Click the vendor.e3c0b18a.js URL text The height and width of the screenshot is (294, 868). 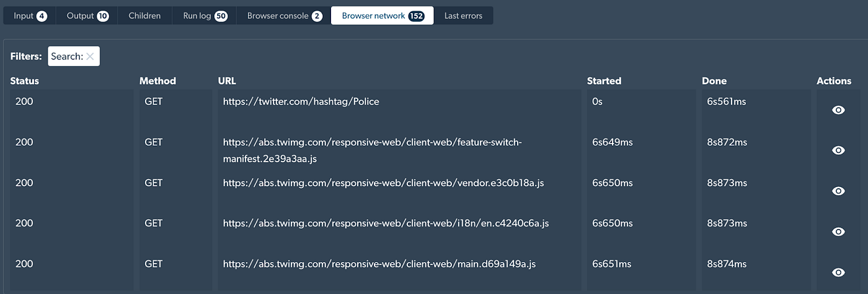coord(384,183)
